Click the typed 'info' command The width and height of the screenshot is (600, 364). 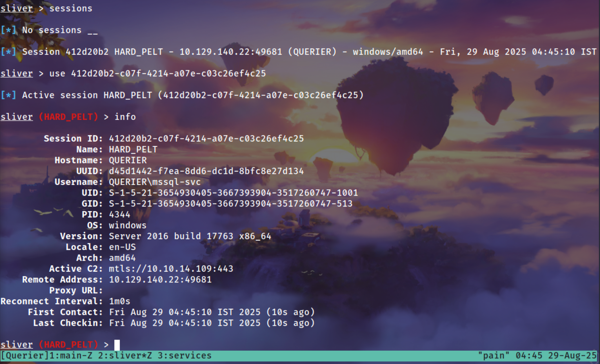coord(125,117)
